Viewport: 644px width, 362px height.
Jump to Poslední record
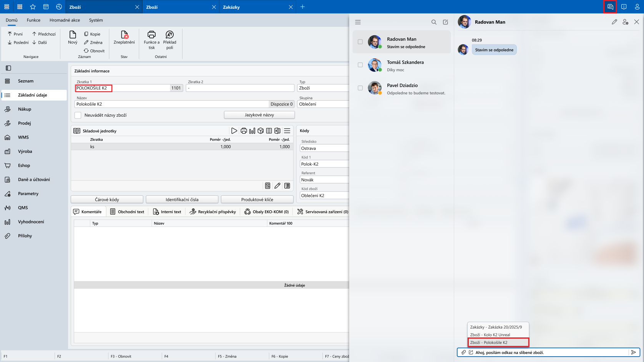(18, 43)
